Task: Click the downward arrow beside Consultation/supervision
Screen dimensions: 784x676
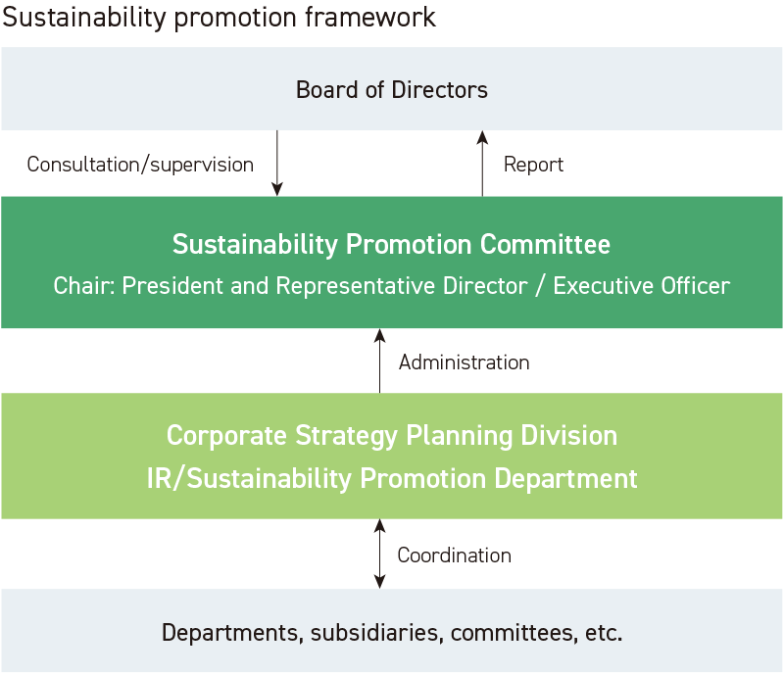Action: (277, 163)
